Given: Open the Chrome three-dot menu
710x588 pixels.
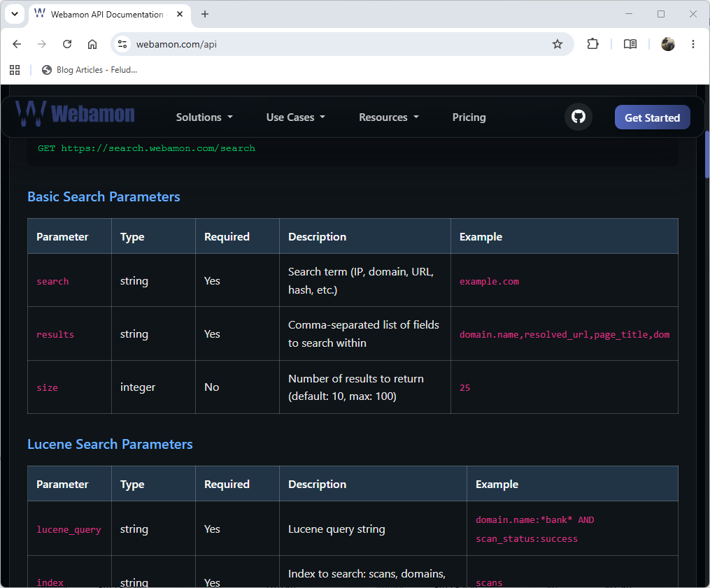Looking at the screenshot, I should pyautogui.click(x=693, y=44).
